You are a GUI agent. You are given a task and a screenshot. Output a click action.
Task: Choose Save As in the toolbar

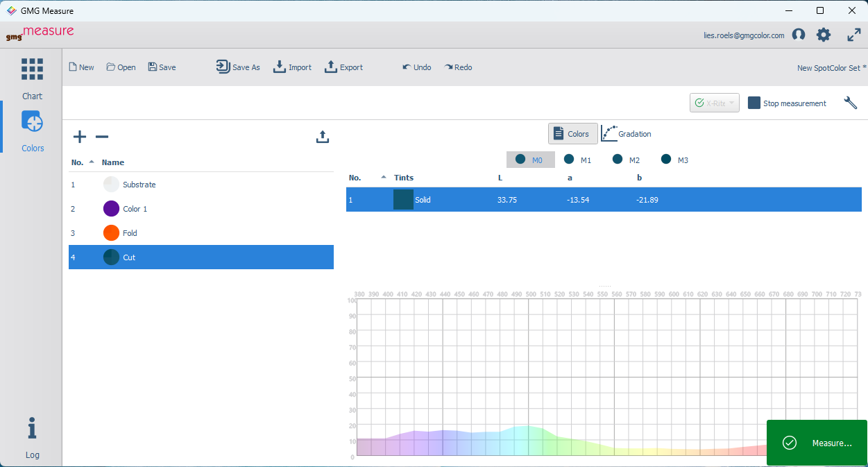238,67
